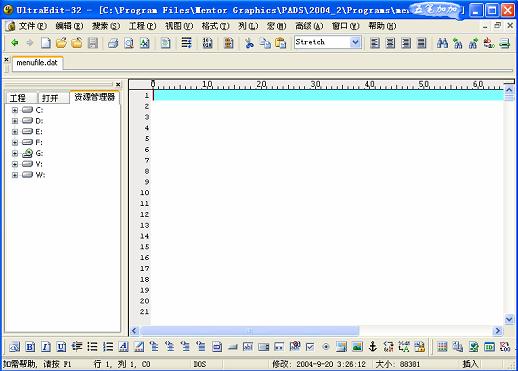Click the Find binoculars icon
This screenshot has width=518, height=371.
pyautogui.click(x=442, y=43)
